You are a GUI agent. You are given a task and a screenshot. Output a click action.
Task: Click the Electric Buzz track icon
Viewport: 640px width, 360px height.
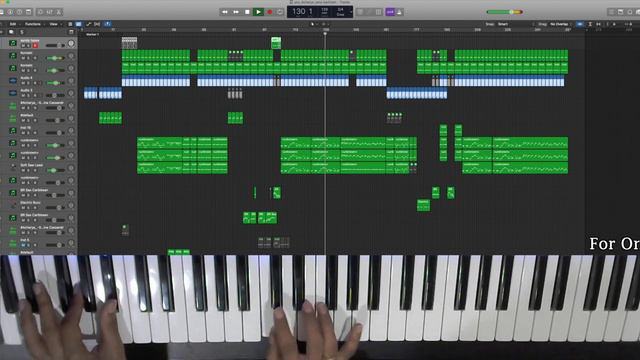(x=13, y=205)
